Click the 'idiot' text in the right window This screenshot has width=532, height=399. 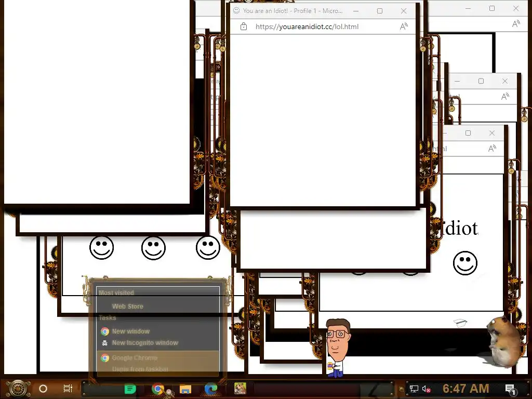pos(461,228)
